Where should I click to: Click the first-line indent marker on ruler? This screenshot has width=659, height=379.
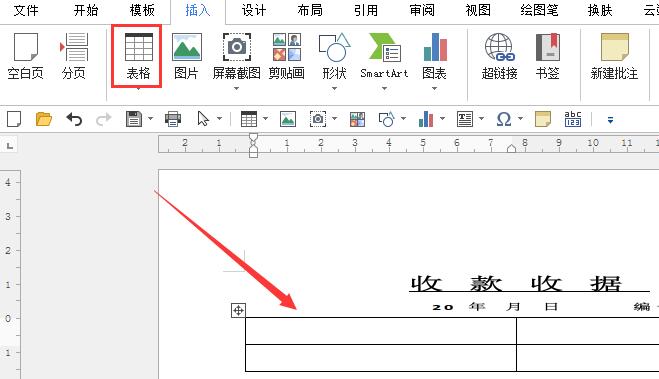pyautogui.click(x=253, y=137)
